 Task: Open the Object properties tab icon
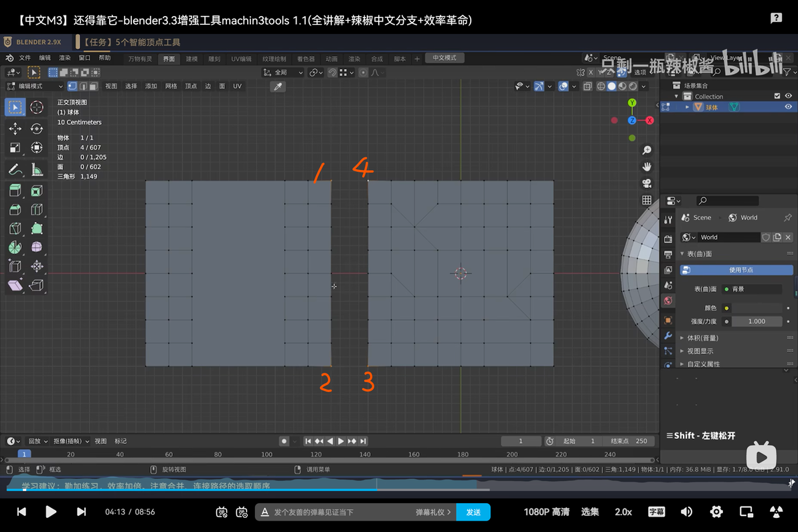[x=668, y=321]
